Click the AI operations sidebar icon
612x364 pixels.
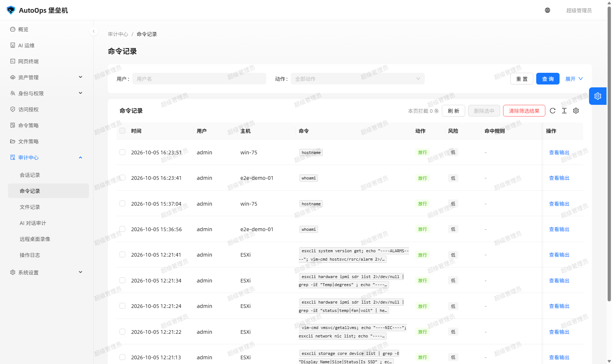click(13, 45)
